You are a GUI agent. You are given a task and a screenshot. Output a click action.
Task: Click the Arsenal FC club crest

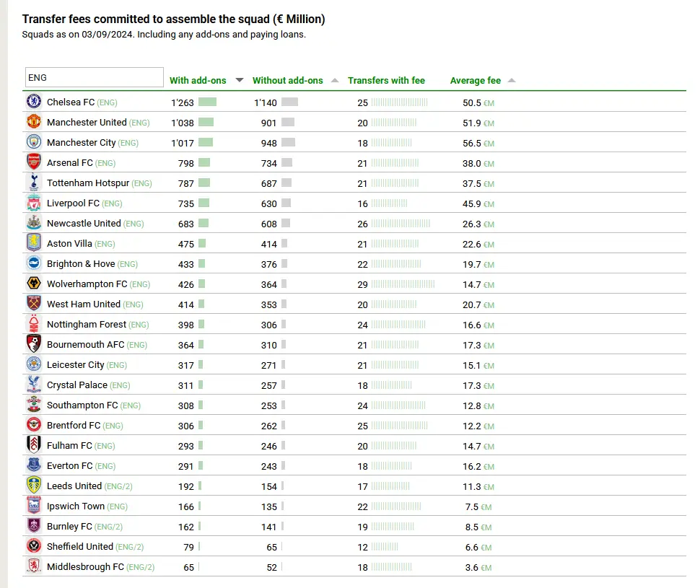(33, 162)
